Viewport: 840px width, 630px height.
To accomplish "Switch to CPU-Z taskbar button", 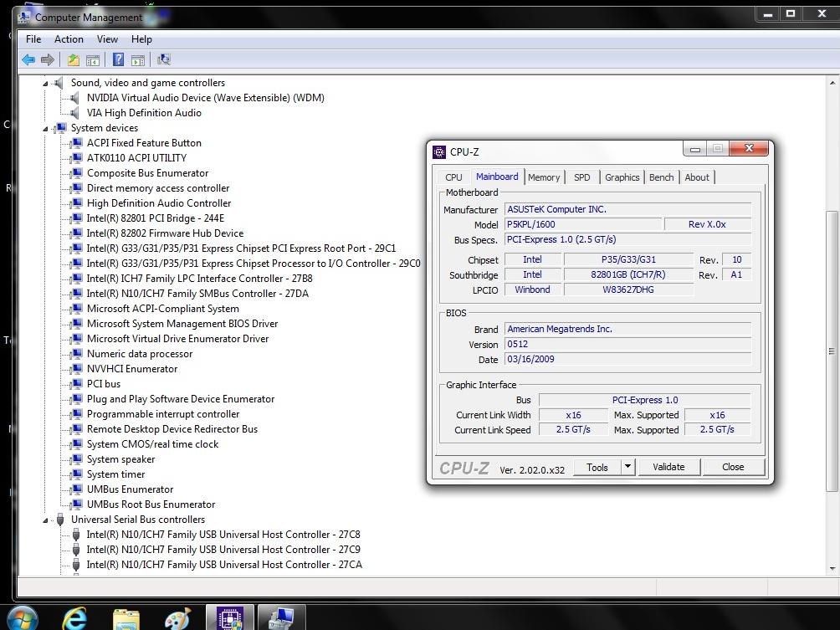I will tap(229, 617).
